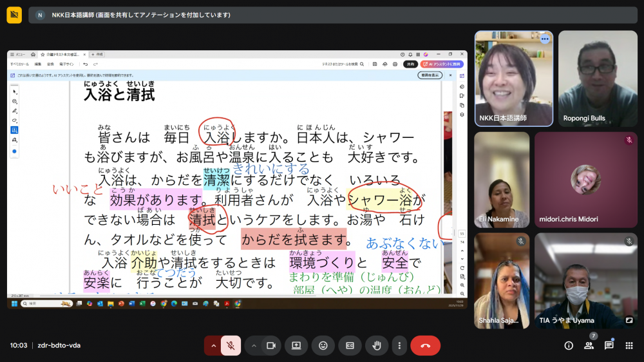Turn on closed captions

(x=350, y=346)
